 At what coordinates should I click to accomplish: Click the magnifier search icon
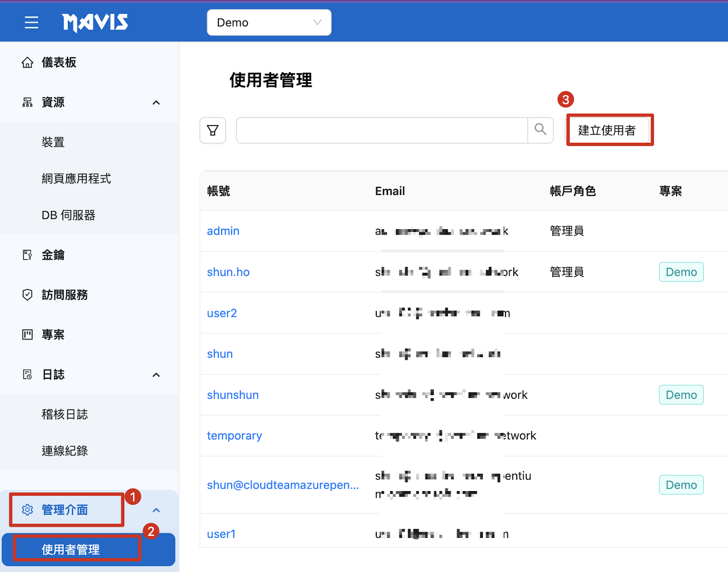(x=540, y=130)
